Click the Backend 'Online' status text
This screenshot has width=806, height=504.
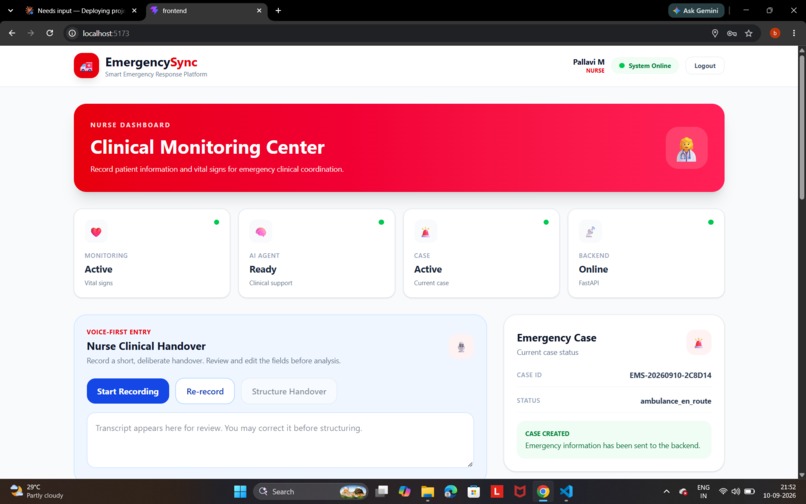point(593,269)
